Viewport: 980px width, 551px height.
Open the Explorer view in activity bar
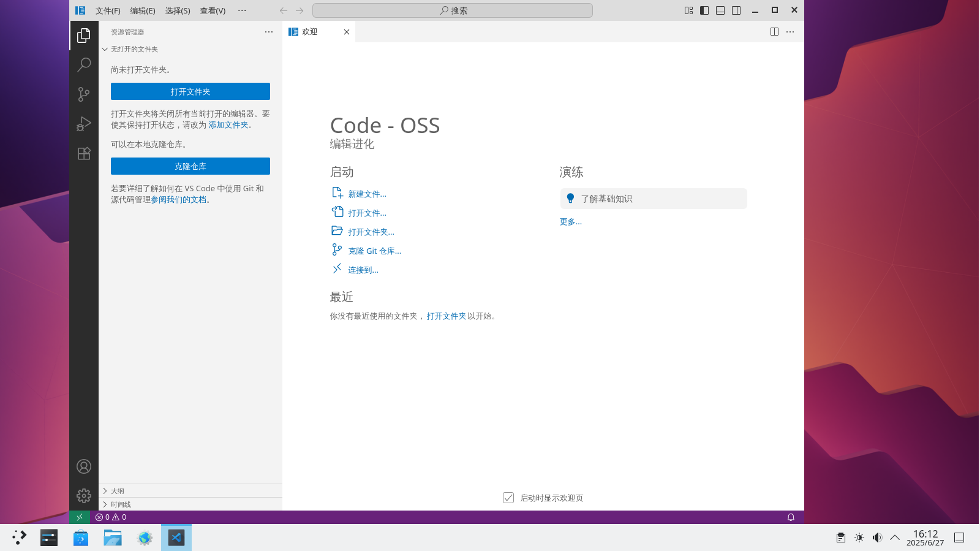point(84,36)
